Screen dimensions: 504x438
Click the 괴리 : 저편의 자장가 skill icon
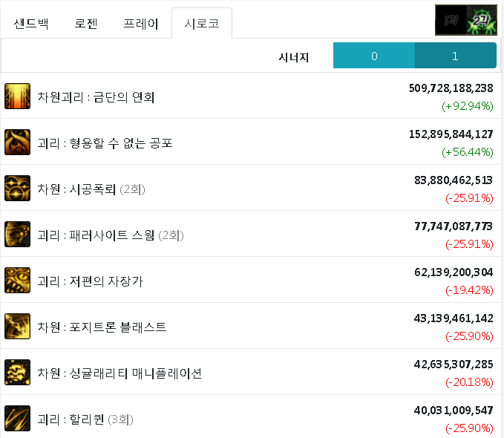click(17, 281)
